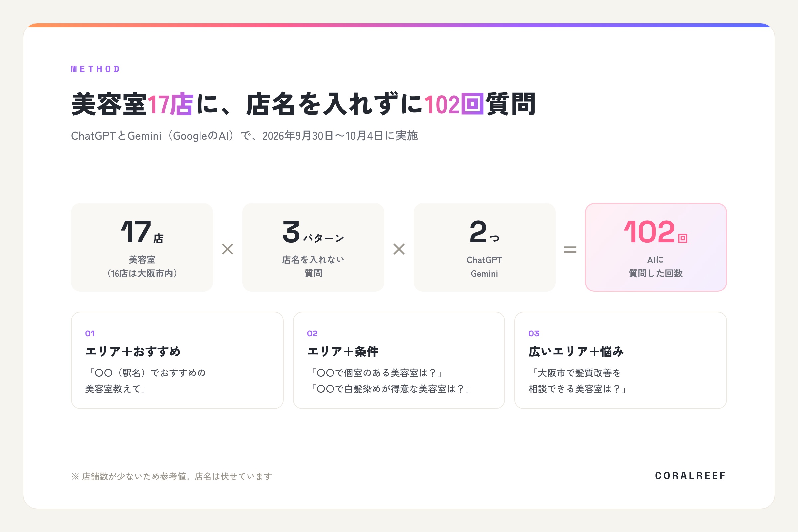Image resolution: width=798 pixels, height=532 pixels.
Task: Click the multiplication sign before the 2つ card
Action: pos(399,249)
